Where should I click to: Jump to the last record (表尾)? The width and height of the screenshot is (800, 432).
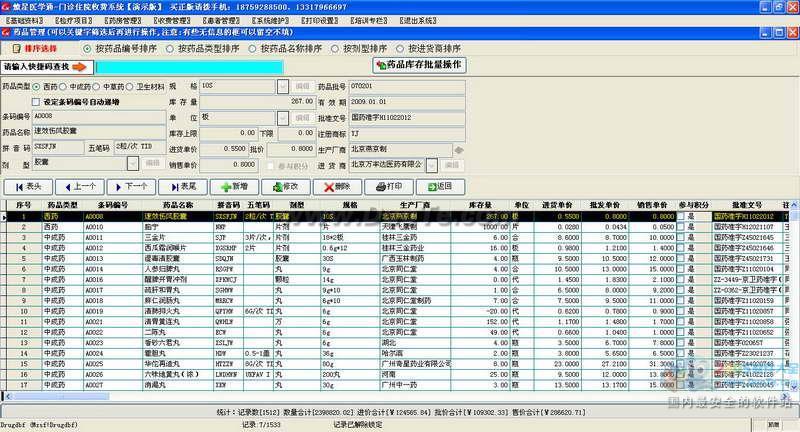(183, 187)
